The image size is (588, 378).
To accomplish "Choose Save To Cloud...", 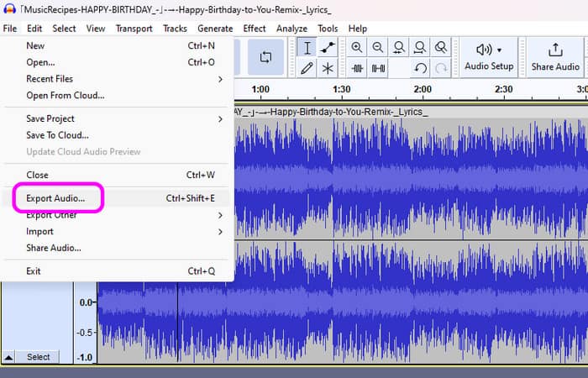I will [116, 135].
